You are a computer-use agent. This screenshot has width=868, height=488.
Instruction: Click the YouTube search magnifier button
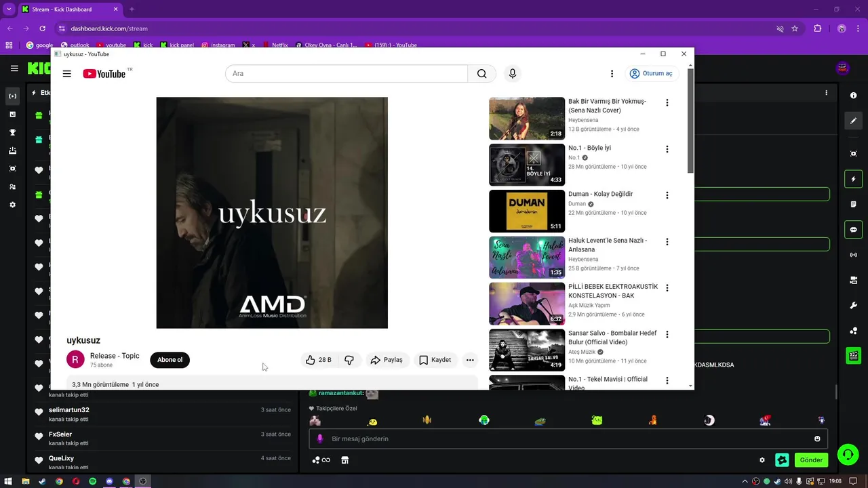481,74
